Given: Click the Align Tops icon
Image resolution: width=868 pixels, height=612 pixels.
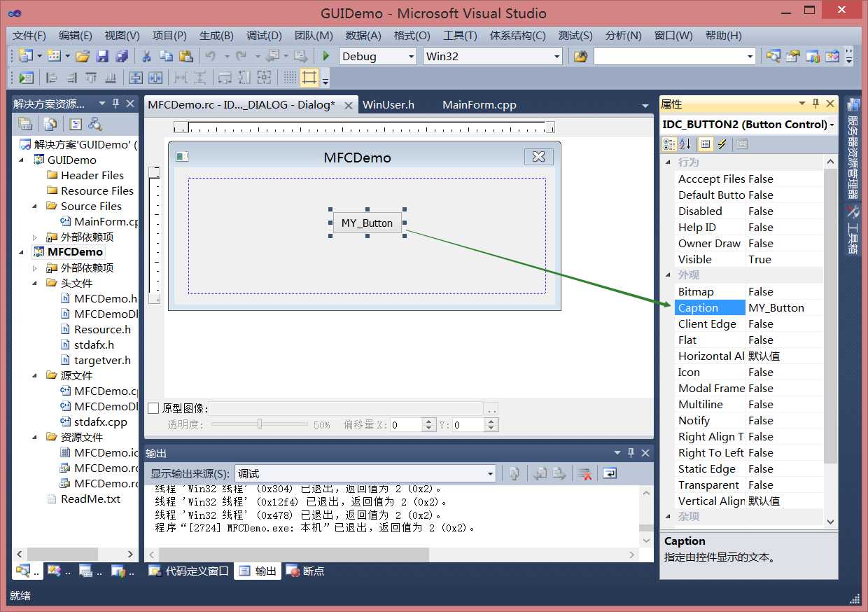Looking at the screenshot, I should coord(91,78).
